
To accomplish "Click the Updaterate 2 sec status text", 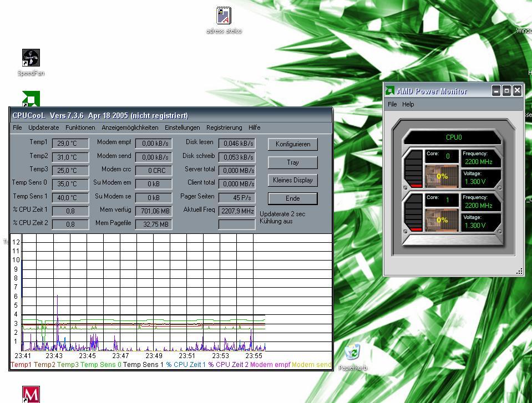I will (282, 214).
